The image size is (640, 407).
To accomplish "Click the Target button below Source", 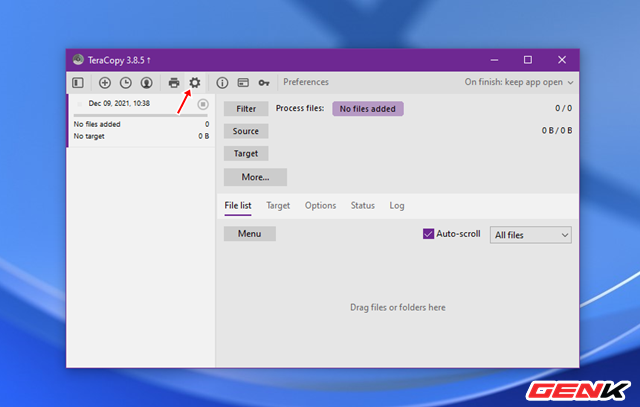I will click(x=246, y=153).
